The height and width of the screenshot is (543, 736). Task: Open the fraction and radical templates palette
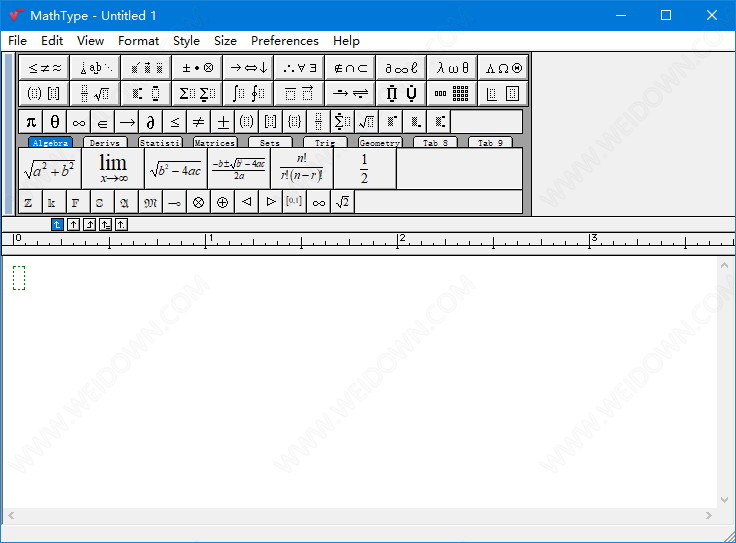tap(95, 93)
